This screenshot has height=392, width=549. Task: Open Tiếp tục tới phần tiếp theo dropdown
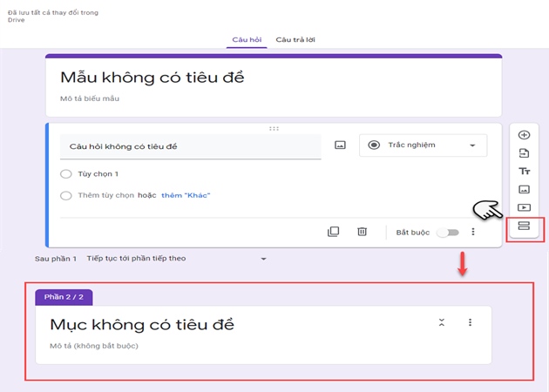176,259
